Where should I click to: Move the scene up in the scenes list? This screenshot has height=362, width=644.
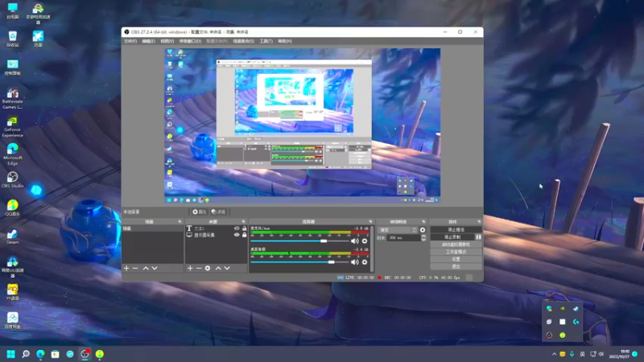tap(146, 268)
